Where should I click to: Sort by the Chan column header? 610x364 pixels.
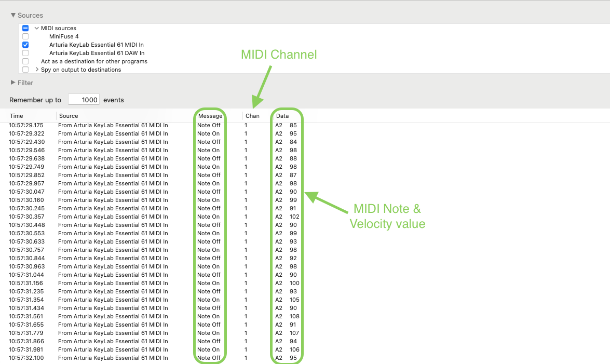[252, 116]
